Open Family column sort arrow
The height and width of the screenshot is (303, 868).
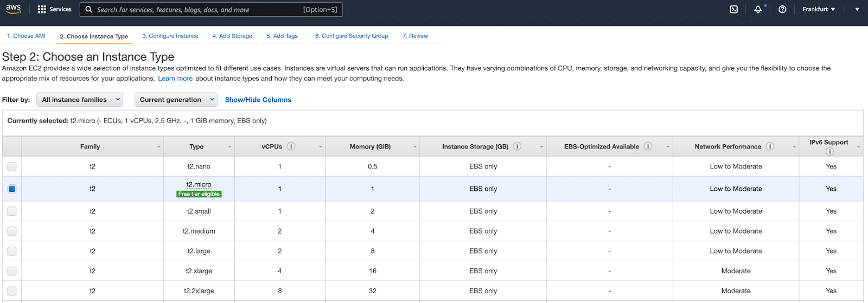point(159,147)
